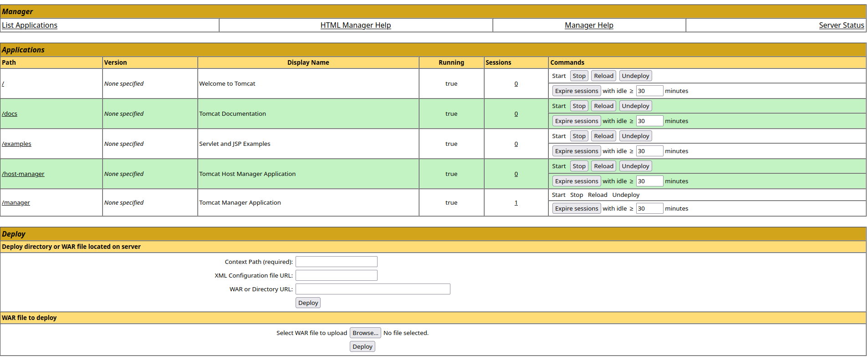Expire sessions for /manager
Image resolution: width=868 pixels, height=361 pixels.
click(x=577, y=209)
